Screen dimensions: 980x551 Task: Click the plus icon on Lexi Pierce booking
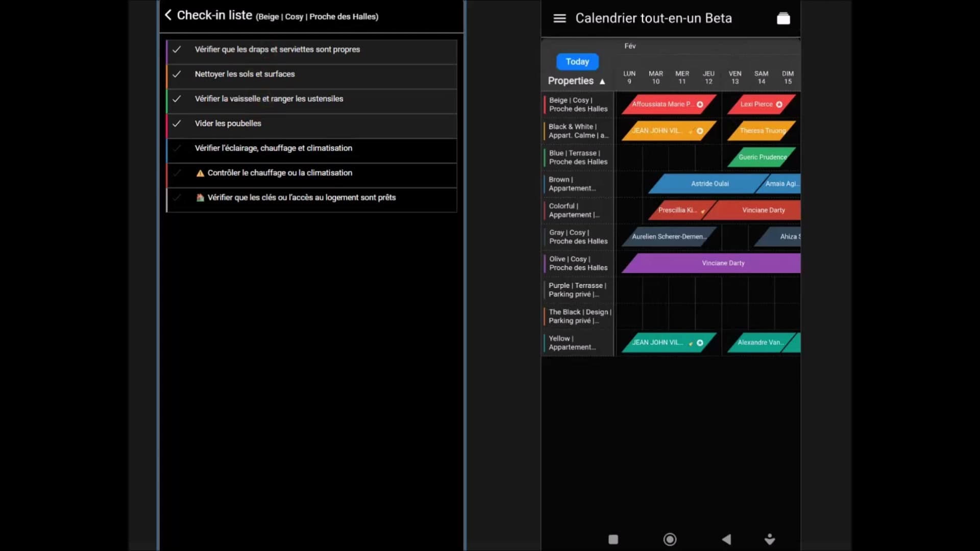tap(779, 105)
